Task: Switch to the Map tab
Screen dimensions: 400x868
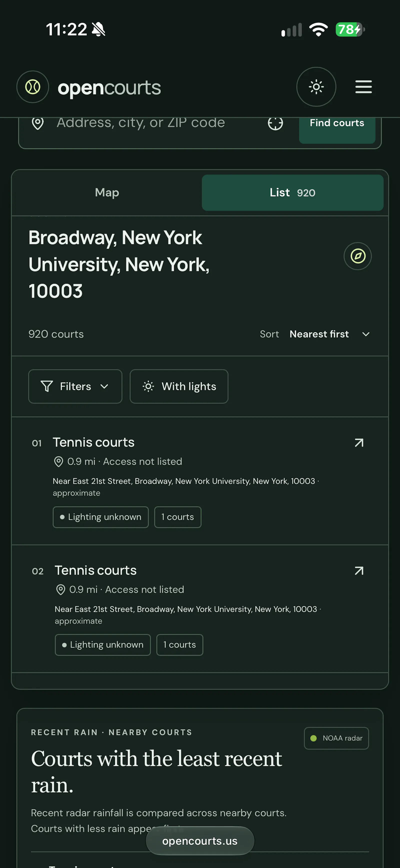Action: click(107, 192)
